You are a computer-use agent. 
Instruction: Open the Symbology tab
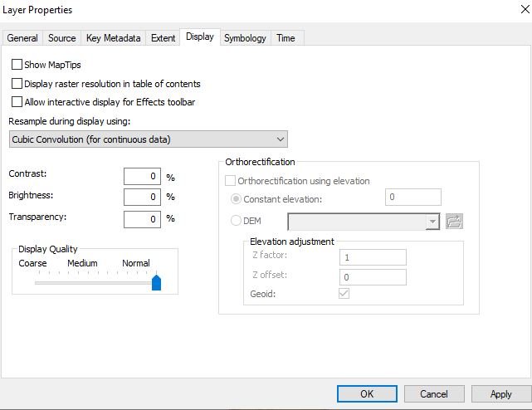click(245, 38)
